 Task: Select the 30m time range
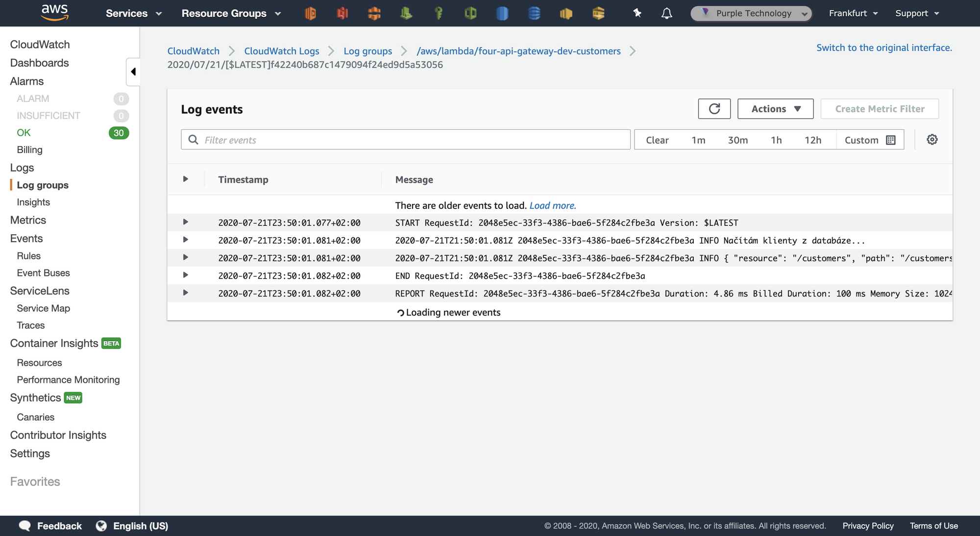737,140
